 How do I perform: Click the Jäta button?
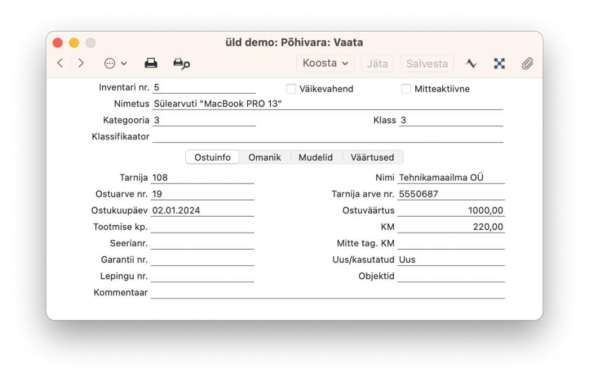377,64
